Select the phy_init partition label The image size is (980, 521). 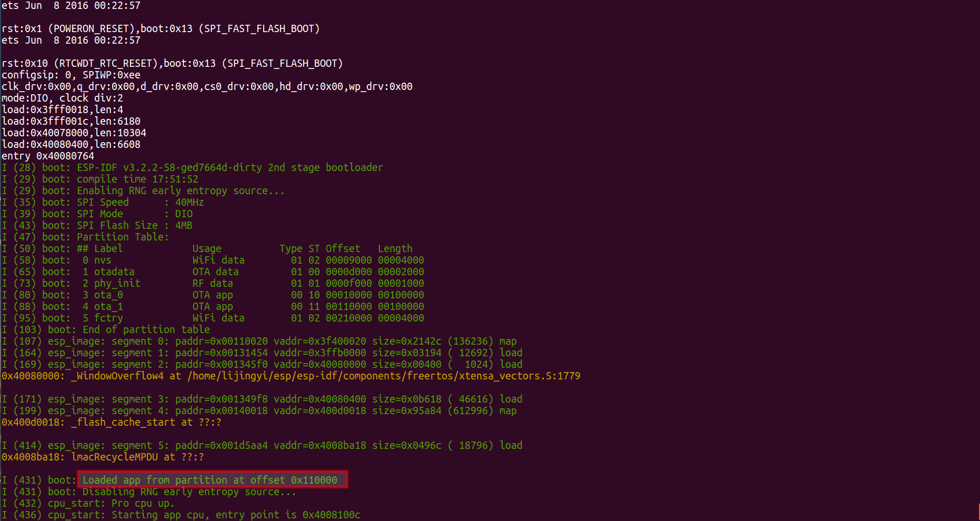117,284
